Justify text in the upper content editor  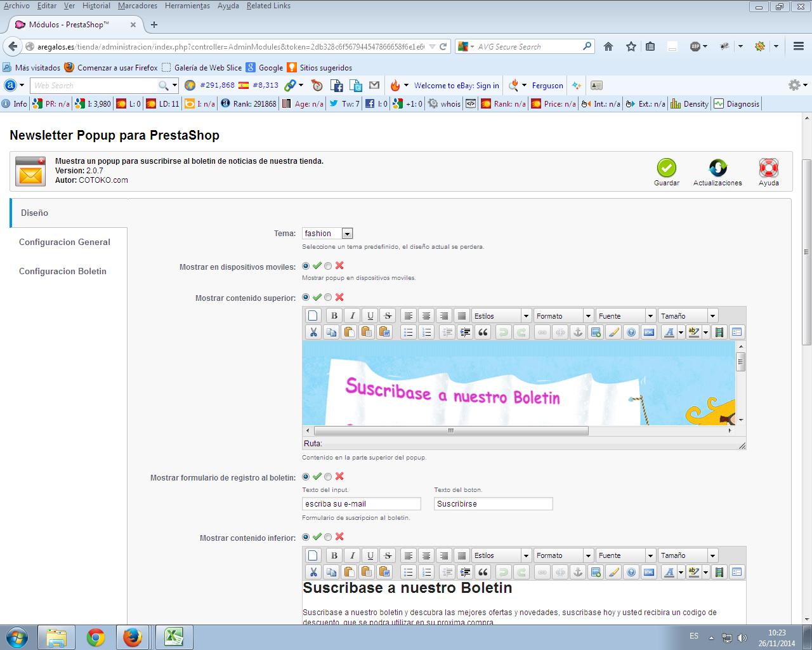click(462, 315)
